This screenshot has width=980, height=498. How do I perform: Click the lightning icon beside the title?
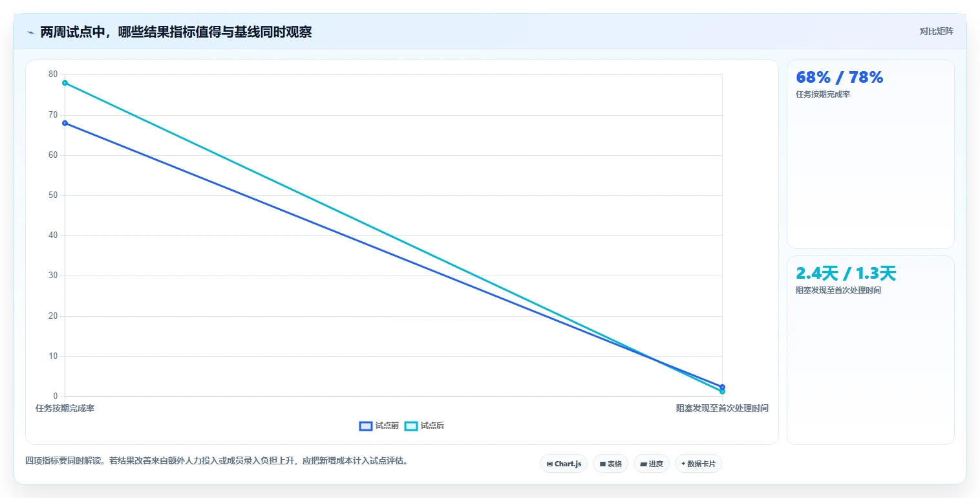(31, 32)
